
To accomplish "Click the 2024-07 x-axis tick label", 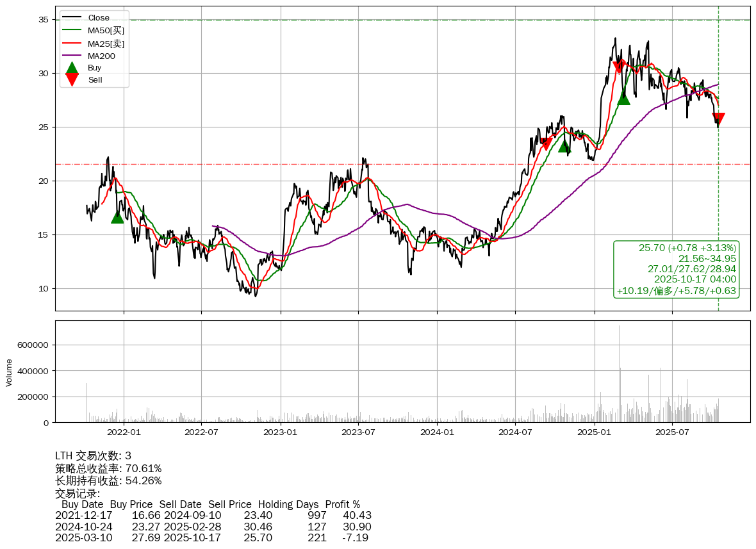I will pyautogui.click(x=516, y=432).
